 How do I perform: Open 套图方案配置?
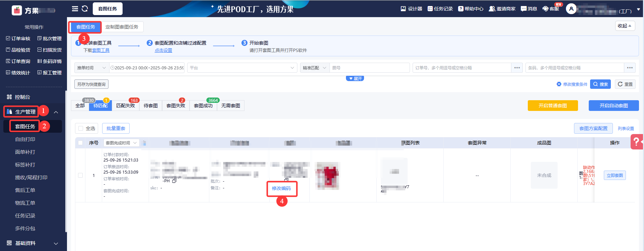pyautogui.click(x=593, y=128)
